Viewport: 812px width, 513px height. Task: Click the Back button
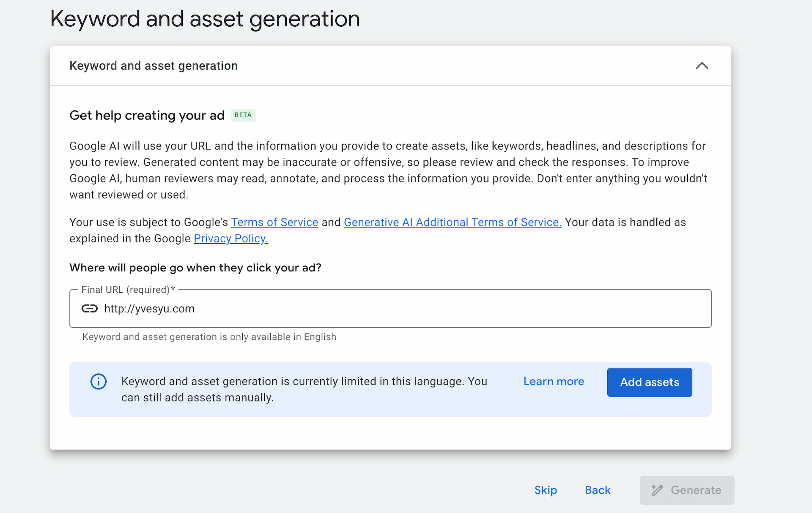598,490
